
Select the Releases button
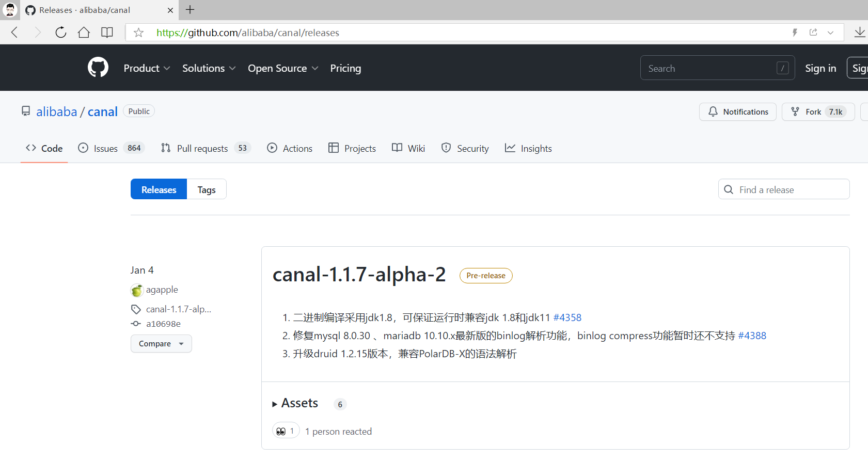[159, 189]
